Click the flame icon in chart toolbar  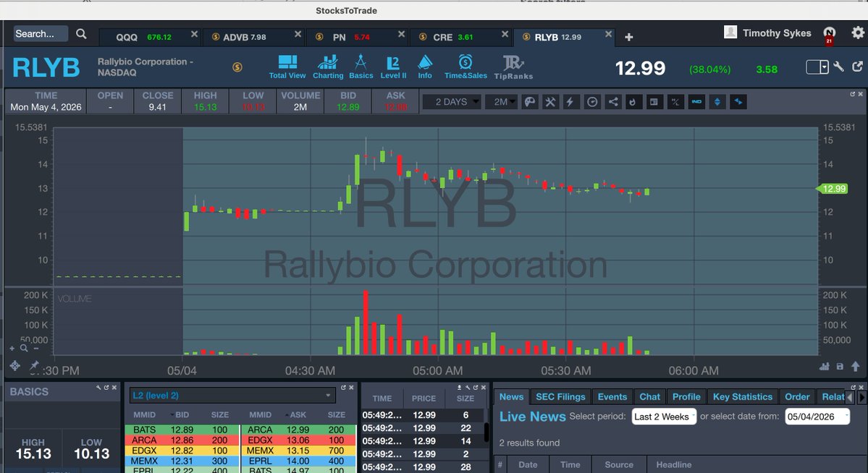click(x=634, y=102)
